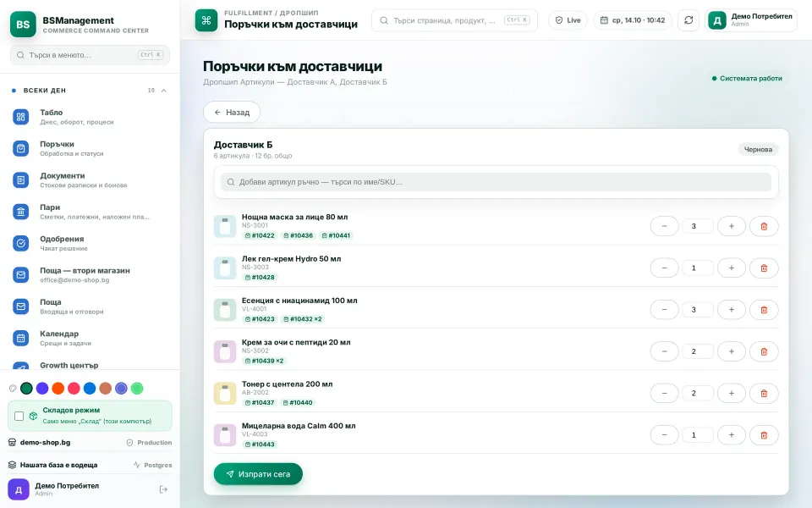Open order tag #10441
812x508 pixels.
[336, 235]
